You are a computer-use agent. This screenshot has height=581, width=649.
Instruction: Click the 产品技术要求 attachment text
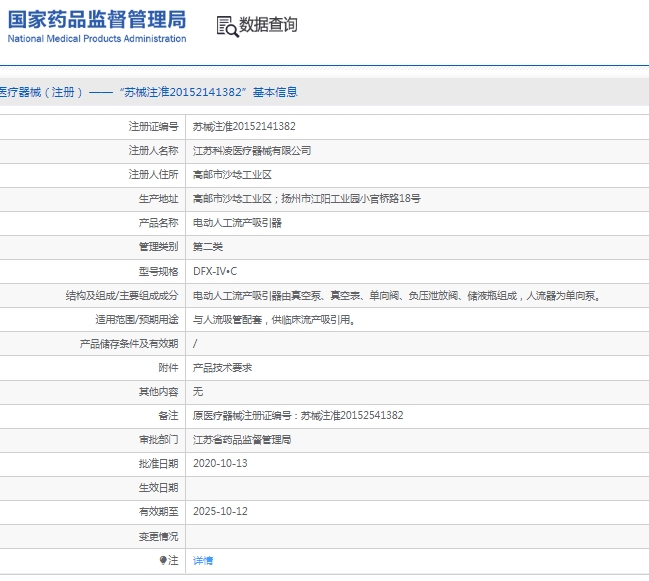[x=222, y=367]
